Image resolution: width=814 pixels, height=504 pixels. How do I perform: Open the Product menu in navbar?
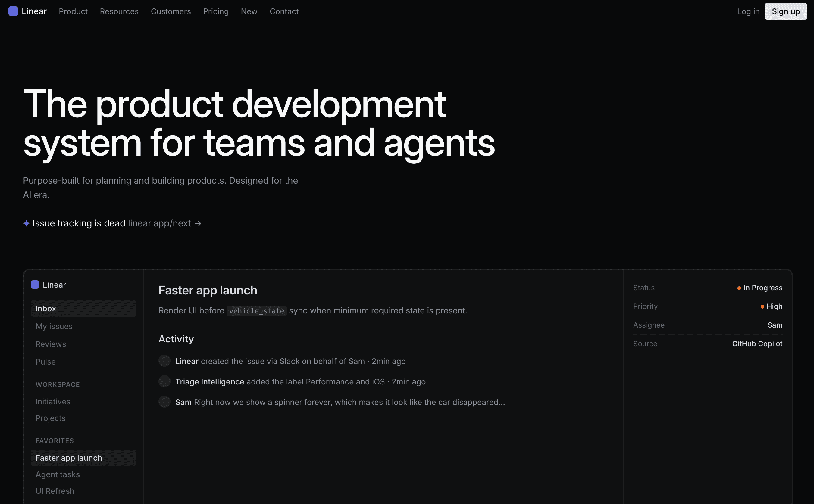click(x=73, y=11)
